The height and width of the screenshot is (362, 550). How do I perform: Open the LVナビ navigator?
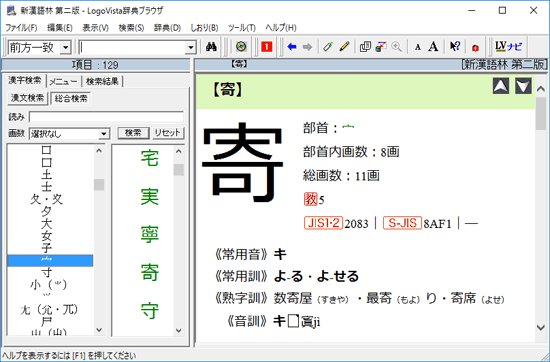508,46
